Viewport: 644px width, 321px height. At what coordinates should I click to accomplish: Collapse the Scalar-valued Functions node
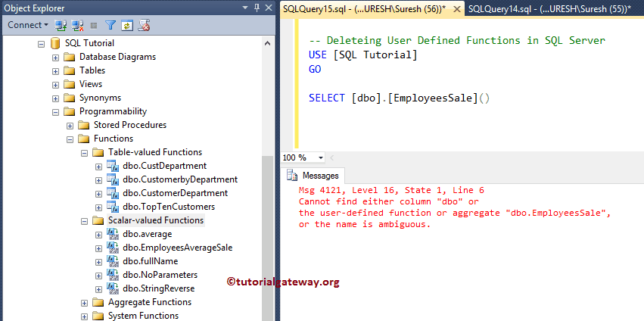84,221
